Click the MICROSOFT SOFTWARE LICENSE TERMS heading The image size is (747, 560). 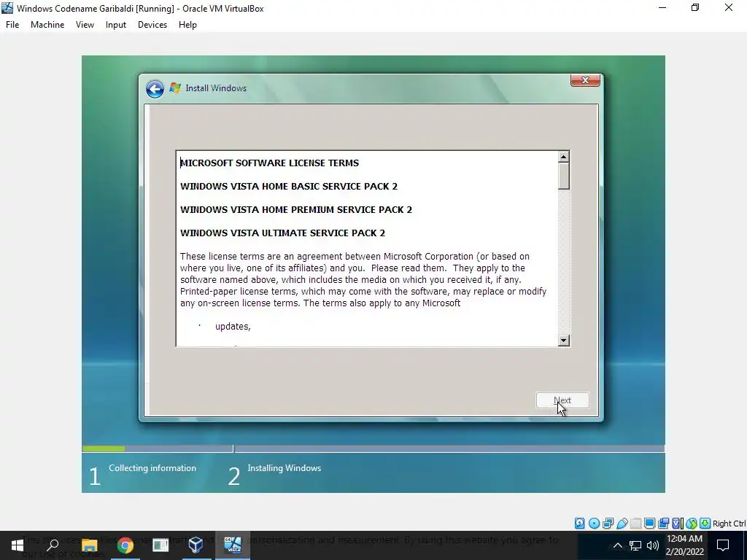click(270, 163)
